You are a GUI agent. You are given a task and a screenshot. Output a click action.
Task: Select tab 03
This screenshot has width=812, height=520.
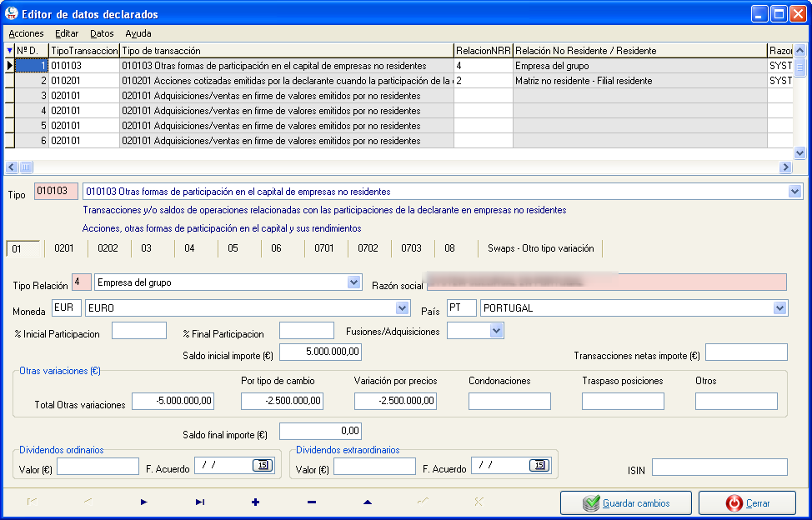point(147,248)
